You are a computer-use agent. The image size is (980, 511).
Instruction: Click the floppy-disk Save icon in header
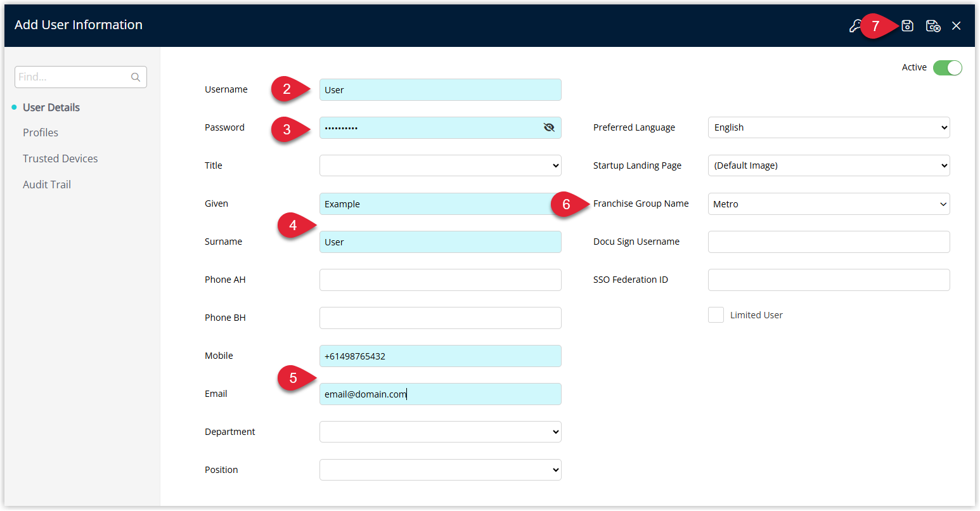click(907, 26)
